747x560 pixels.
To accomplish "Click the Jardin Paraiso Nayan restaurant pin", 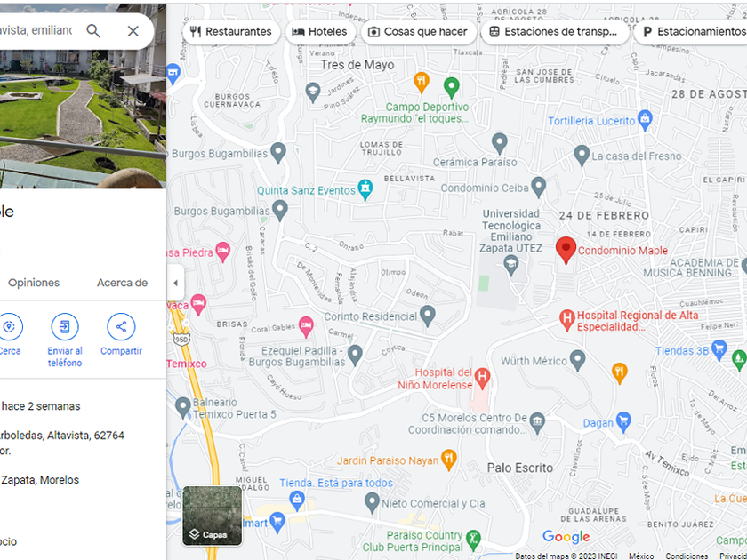I will pos(449,460).
